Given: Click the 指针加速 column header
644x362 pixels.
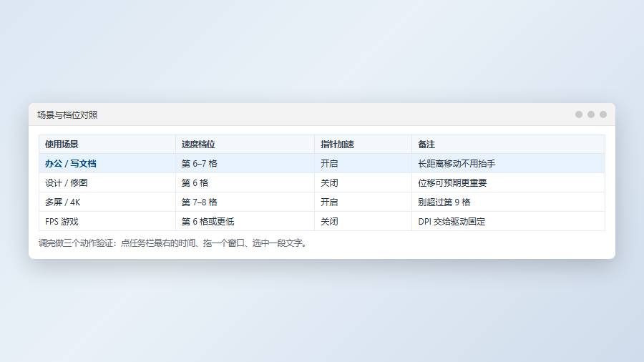Looking at the screenshot, I should pos(363,144).
